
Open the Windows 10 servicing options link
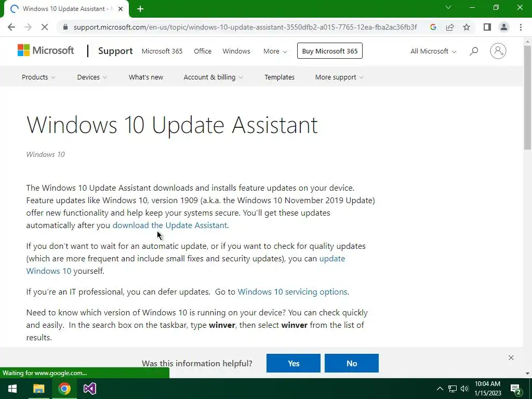point(292,292)
